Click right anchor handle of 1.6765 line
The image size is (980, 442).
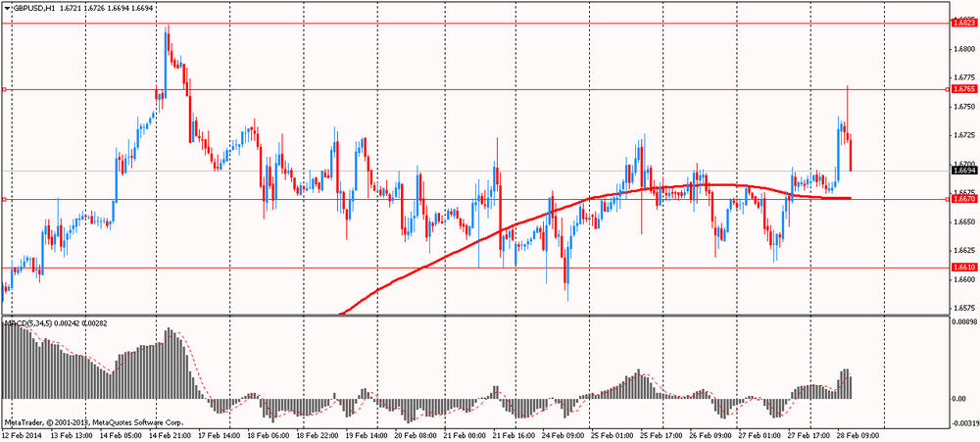(947, 89)
